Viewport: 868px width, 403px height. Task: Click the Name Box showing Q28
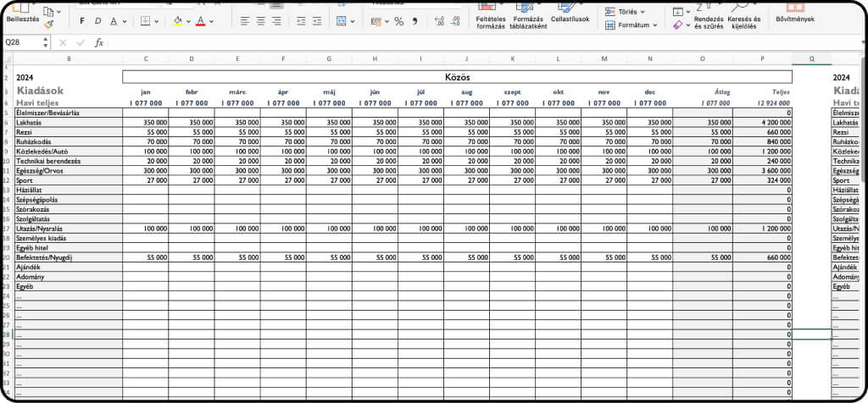point(25,41)
